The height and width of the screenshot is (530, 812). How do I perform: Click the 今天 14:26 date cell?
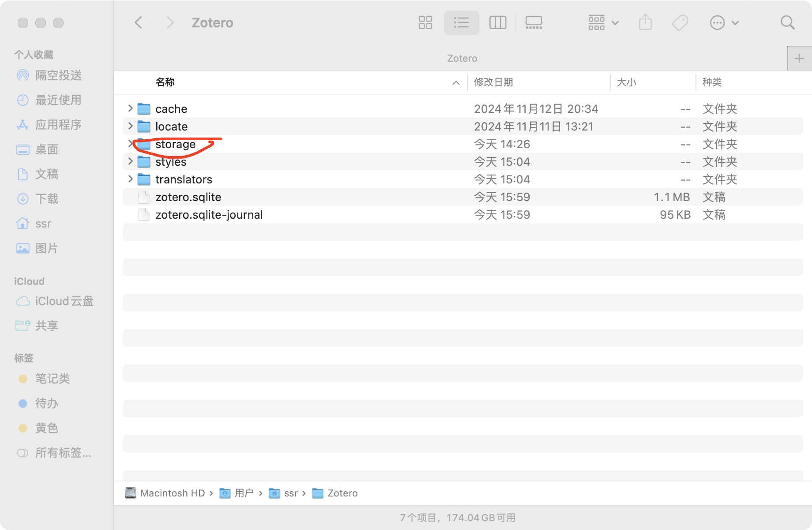[502, 144]
